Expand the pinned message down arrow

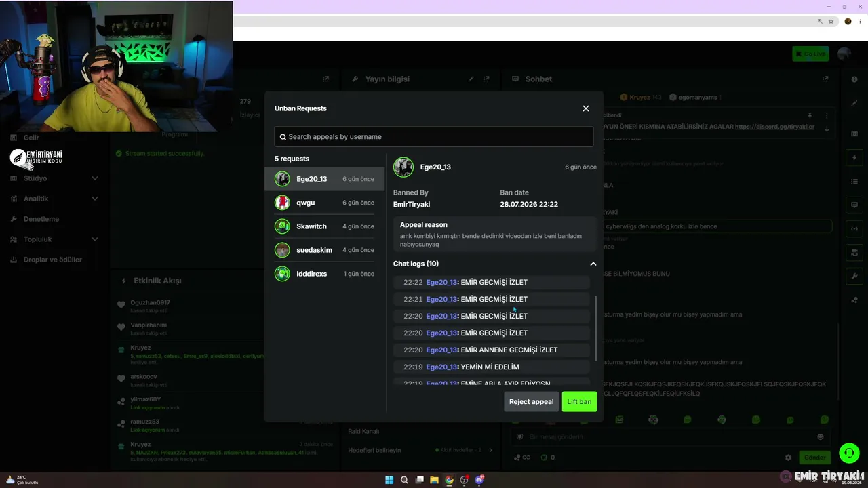click(x=827, y=129)
